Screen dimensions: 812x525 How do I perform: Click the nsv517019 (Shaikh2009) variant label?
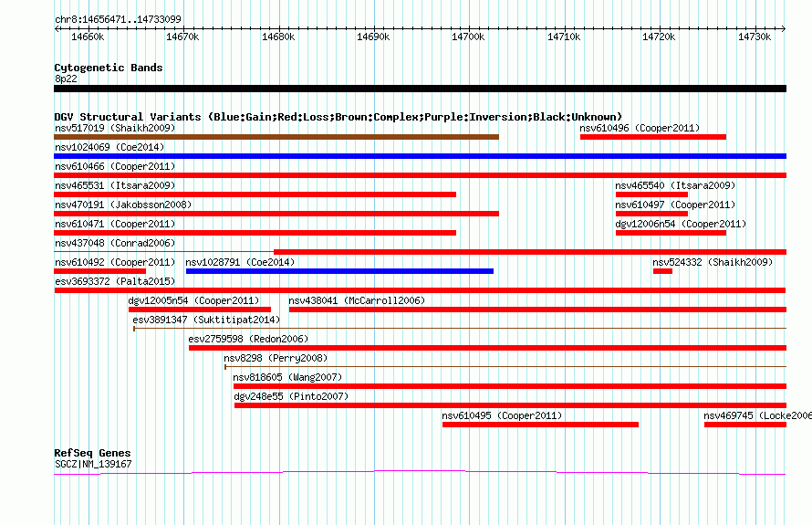pyautogui.click(x=115, y=128)
